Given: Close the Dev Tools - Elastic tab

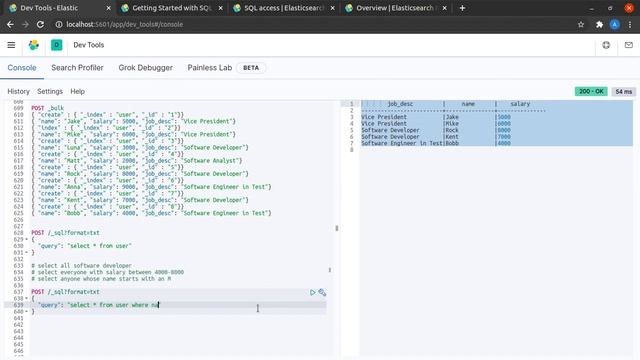Looking at the screenshot, I should click(108, 8).
